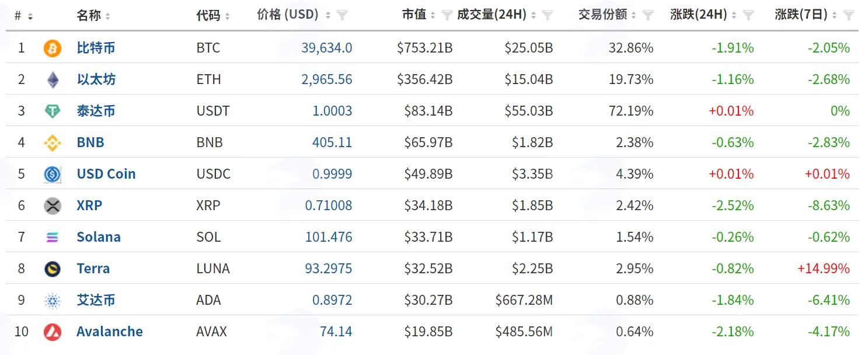Screen dimensions: 868x355
Task: Click the USDC ticker code
Action: coord(213,174)
